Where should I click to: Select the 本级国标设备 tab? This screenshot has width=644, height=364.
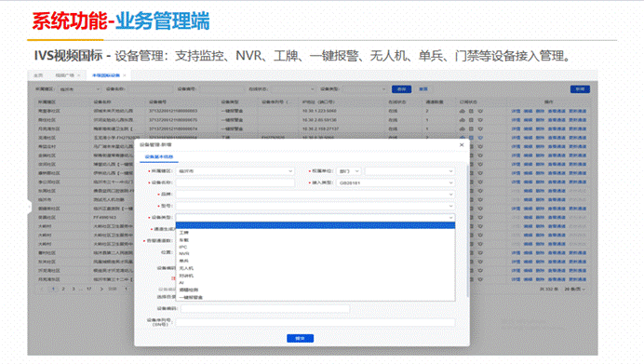coord(105,75)
